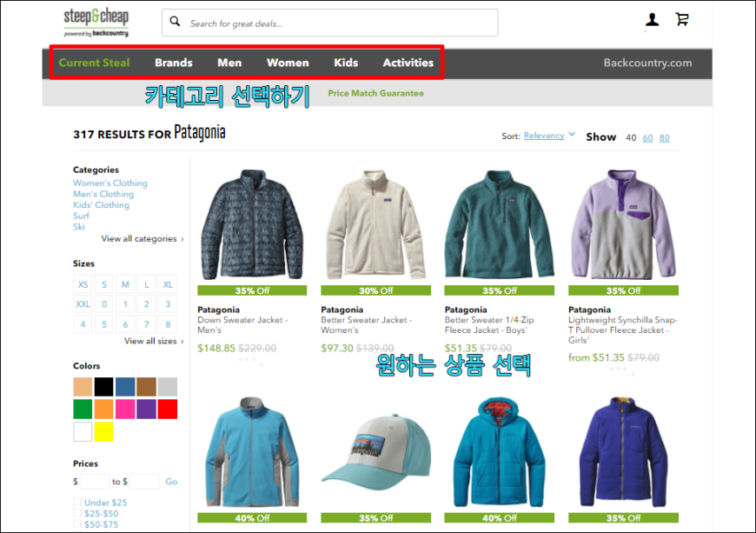Open the Patagonia trucker hat image
Screen dimensions: 756x533
[375, 452]
